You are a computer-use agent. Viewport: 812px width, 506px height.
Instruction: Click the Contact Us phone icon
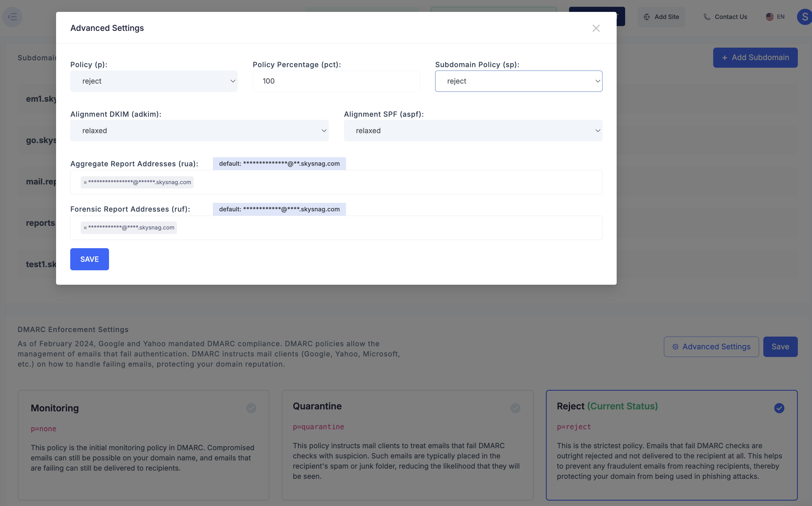coord(707,17)
